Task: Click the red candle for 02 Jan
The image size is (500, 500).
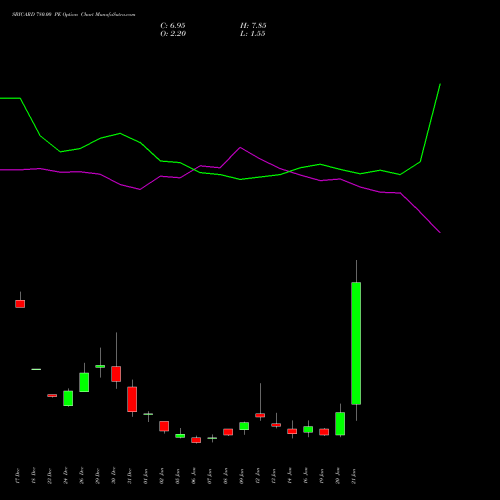Action: (x=164, y=426)
